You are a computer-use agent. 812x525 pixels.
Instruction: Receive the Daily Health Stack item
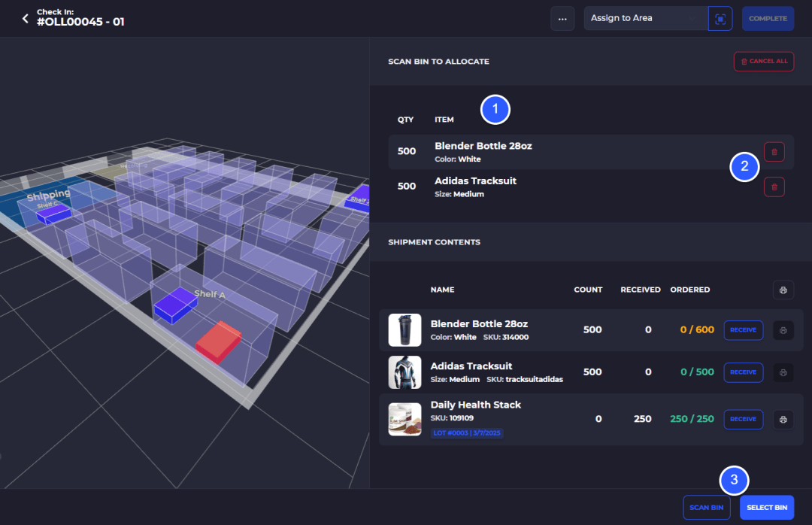point(743,419)
